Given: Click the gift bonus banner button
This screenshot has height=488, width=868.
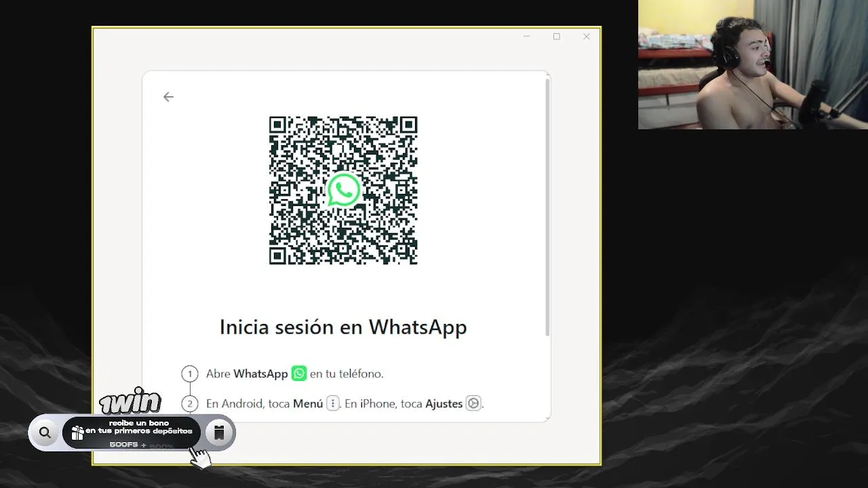Looking at the screenshot, I should (x=132, y=432).
